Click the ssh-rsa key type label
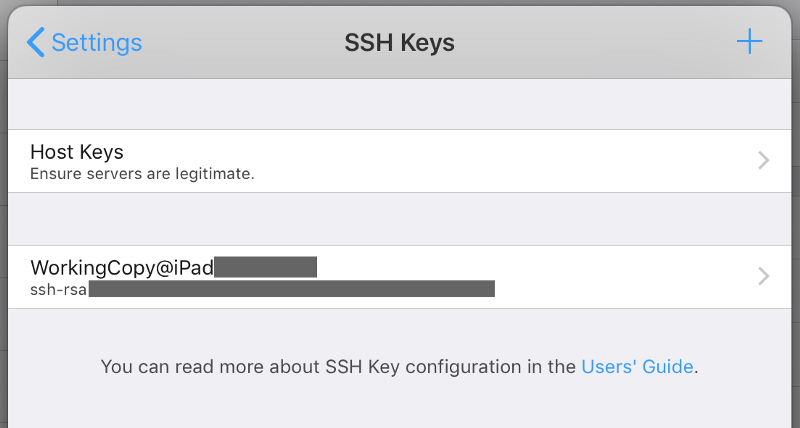The width and height of the screenshot is (800, 428). coord(58,290)
